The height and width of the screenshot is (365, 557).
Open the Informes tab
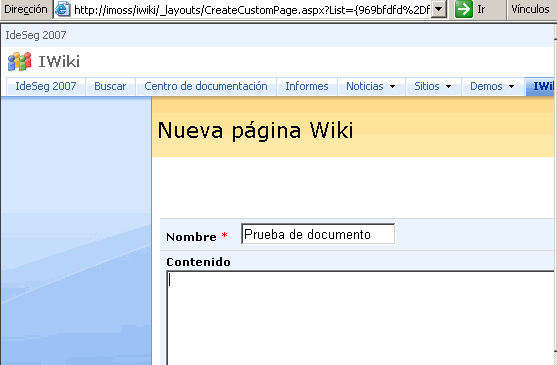[307, 86]
